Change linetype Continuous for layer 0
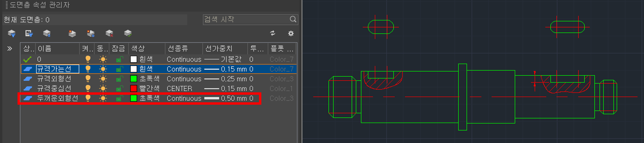Viewport: 644px width, 143px height. pos(184,59)
